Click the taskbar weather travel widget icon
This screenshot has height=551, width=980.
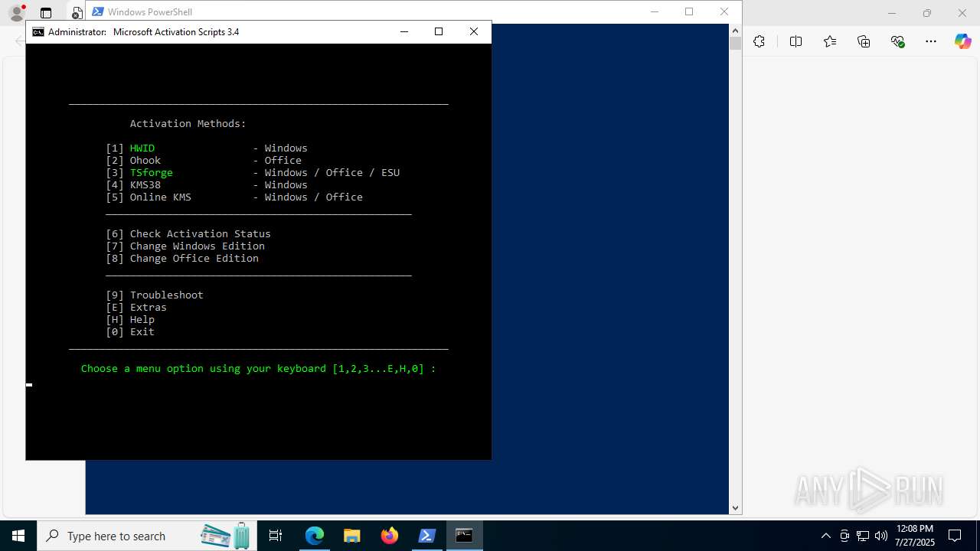[227, 536]
